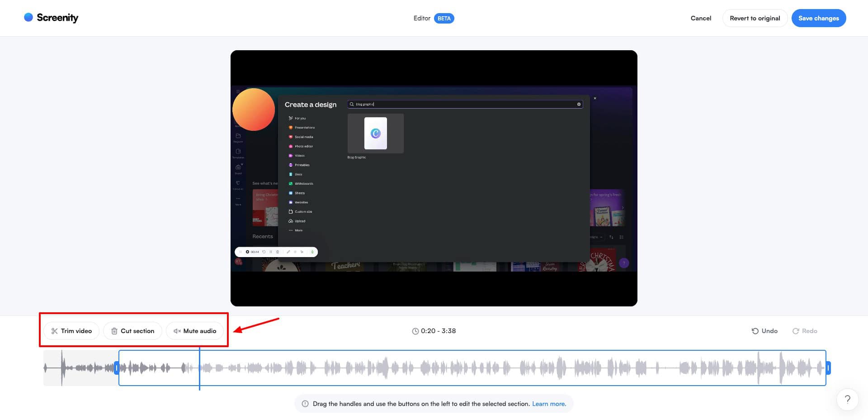The height and width of the screenshot is (420, 868).
Task: Click the trash icon on Cut section
Action: click(114, 331)
